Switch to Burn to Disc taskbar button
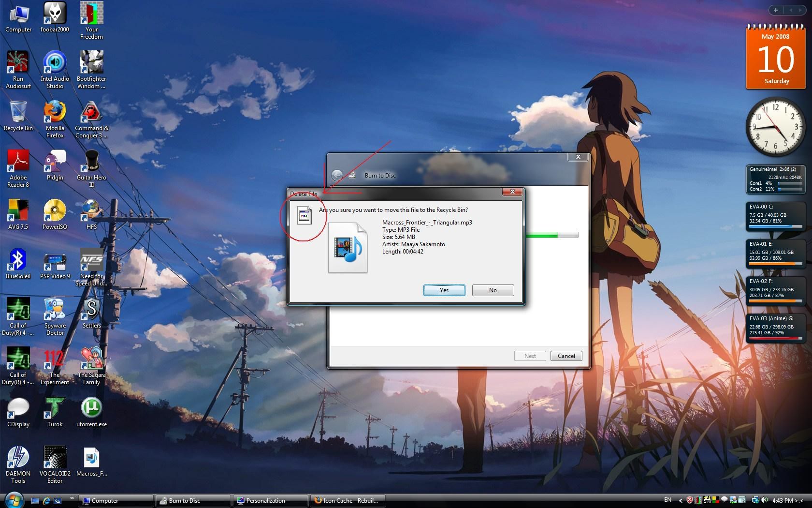 (x=193, y=501)
